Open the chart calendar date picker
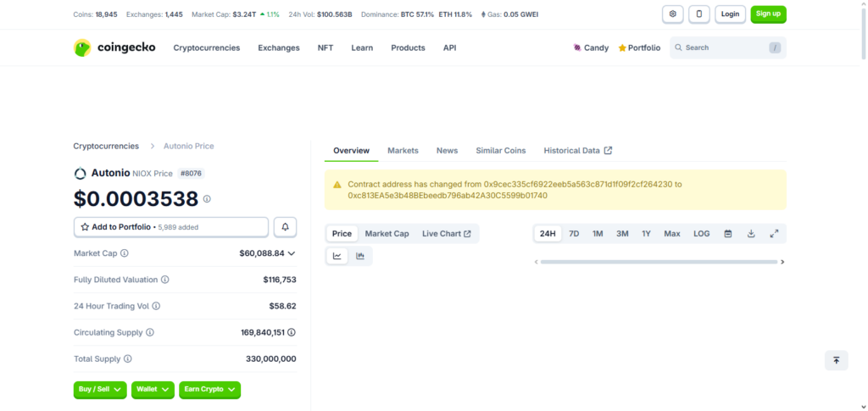868x411 pixels. [728, 234]
